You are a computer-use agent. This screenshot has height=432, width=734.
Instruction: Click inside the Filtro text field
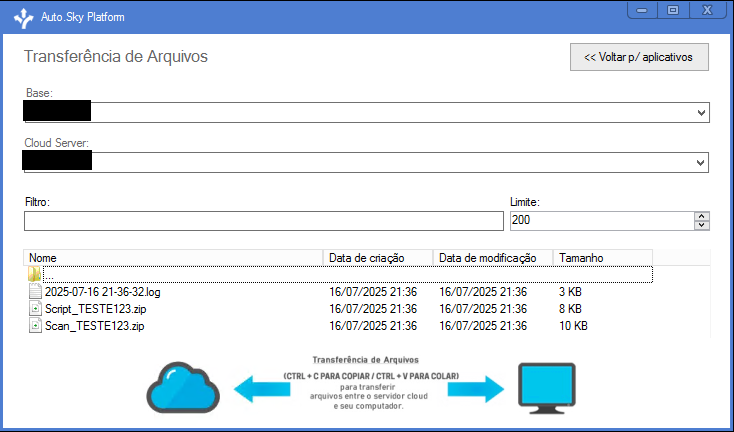tap(264, 221)
